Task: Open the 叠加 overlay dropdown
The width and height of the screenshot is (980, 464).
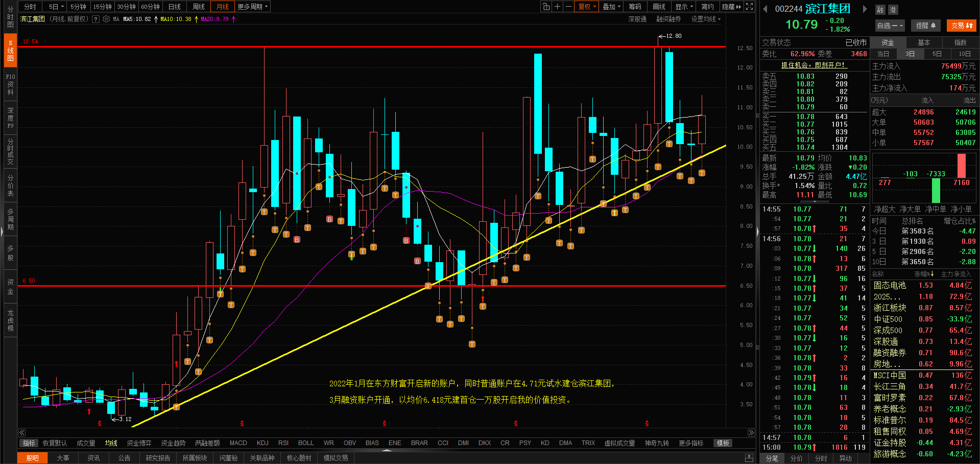Action: [611, 7]
